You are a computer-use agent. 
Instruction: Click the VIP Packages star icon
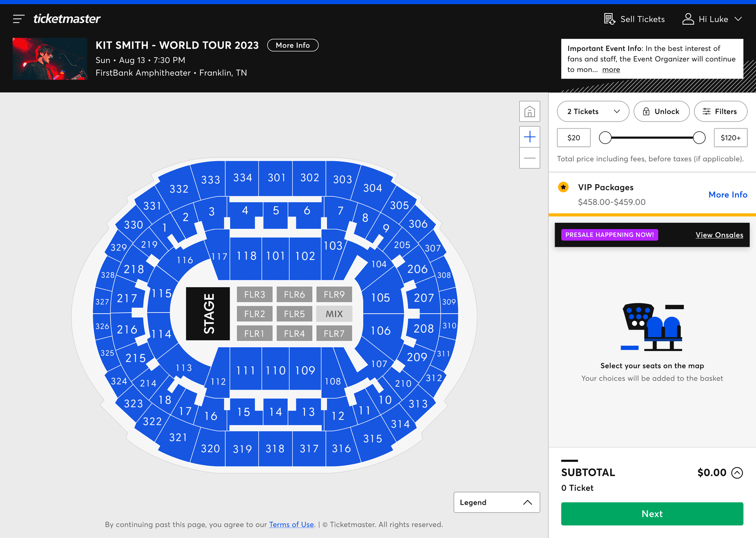(x=563, y=187)
